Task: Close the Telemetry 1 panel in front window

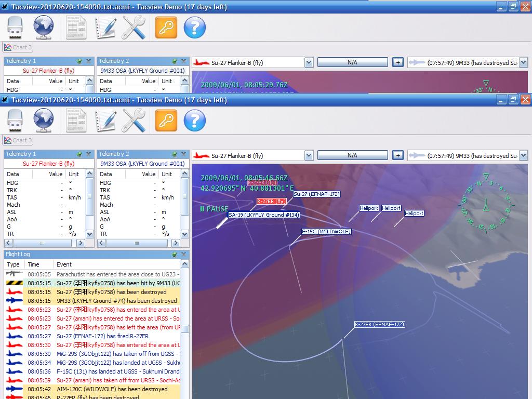Action: click(x=88, y=154)
